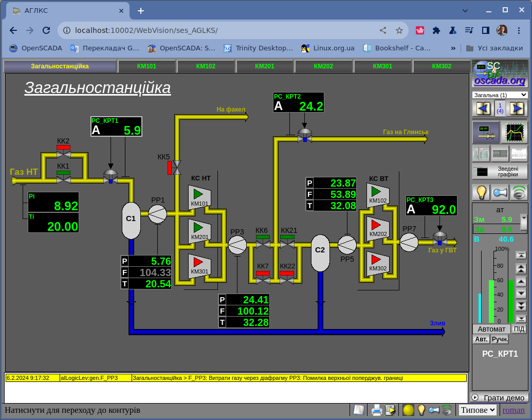Switch to the KM101 tab

[x=146, y=66]
